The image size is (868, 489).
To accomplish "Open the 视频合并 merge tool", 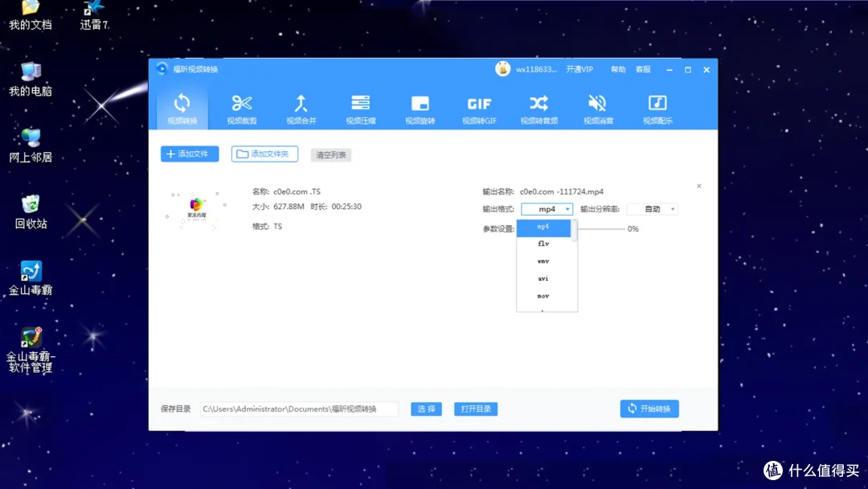I will click(301, 109).
